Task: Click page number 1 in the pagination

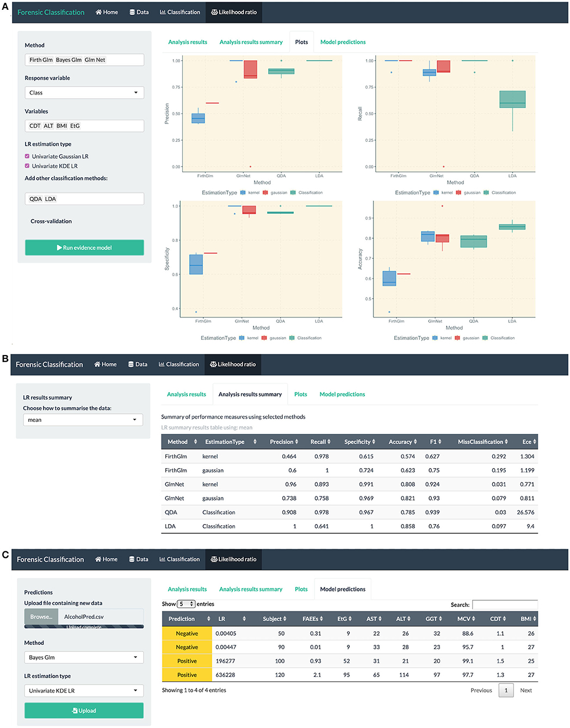Action: tap(506, 690)
